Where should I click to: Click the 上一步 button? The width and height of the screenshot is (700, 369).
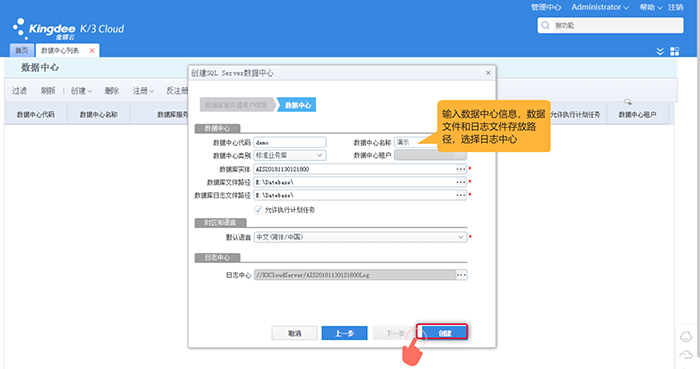345,333
